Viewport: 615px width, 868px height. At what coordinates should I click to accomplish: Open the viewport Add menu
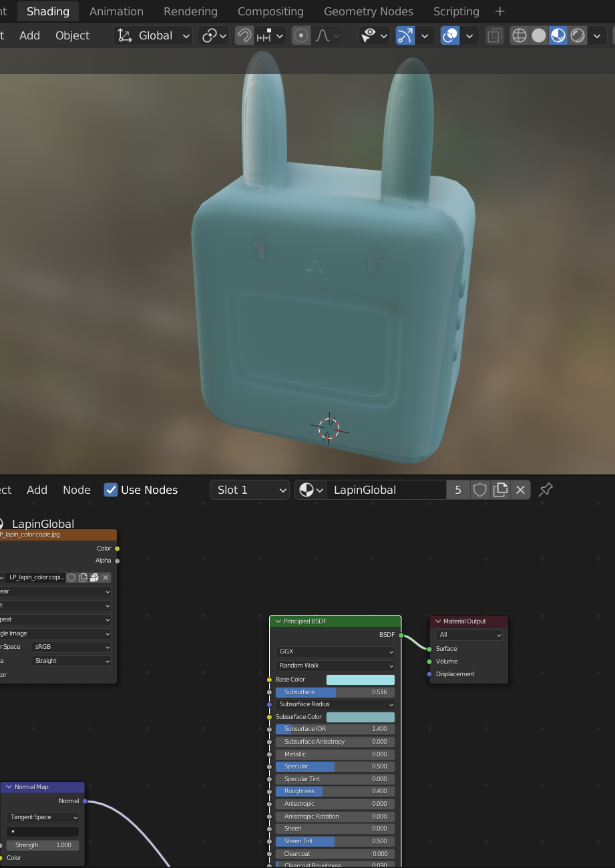point(29,35)
